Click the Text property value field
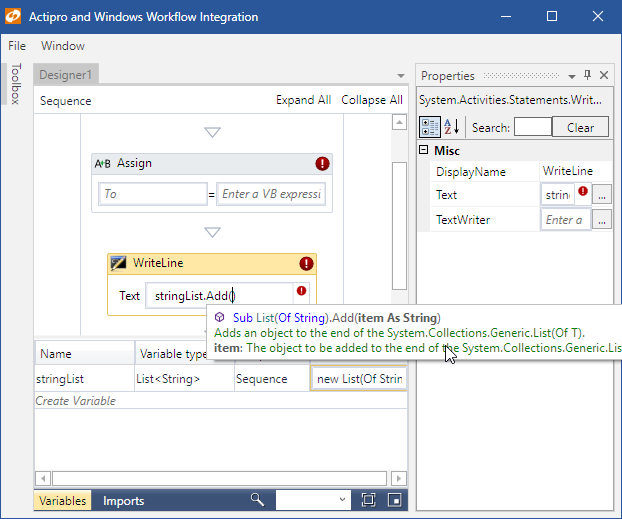Image resolution: width=622 pixels, height=519 pixels. [x=557, y=195]
